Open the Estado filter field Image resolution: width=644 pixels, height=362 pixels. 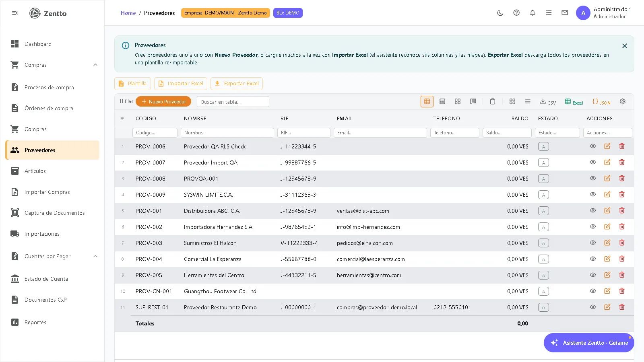click(x=557, y=133)
